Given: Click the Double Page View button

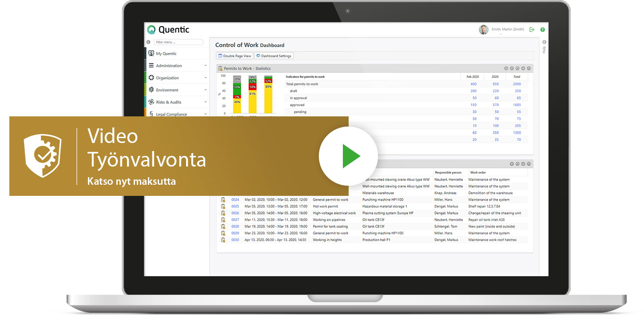Looking at the screenshot, I should pyautogui.click(x=235, y=56).
